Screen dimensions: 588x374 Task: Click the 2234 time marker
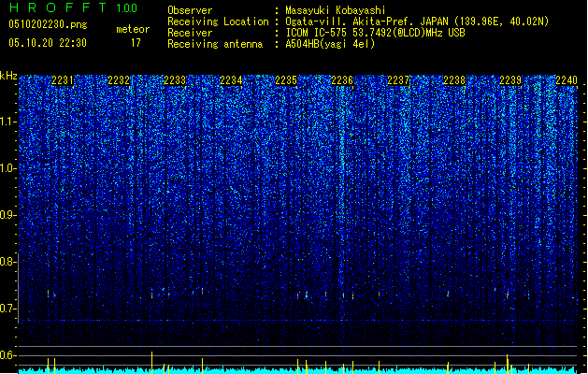tap(231, 80)
